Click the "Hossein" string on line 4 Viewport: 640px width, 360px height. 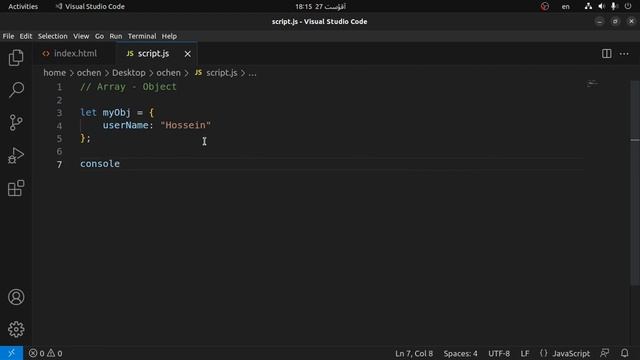186,125
